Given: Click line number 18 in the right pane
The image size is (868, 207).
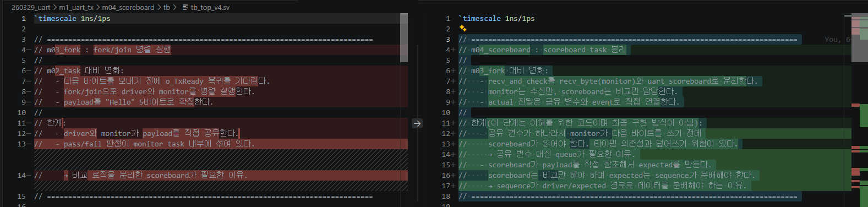Looking at the screenshot, I should (x=446, y=196).
